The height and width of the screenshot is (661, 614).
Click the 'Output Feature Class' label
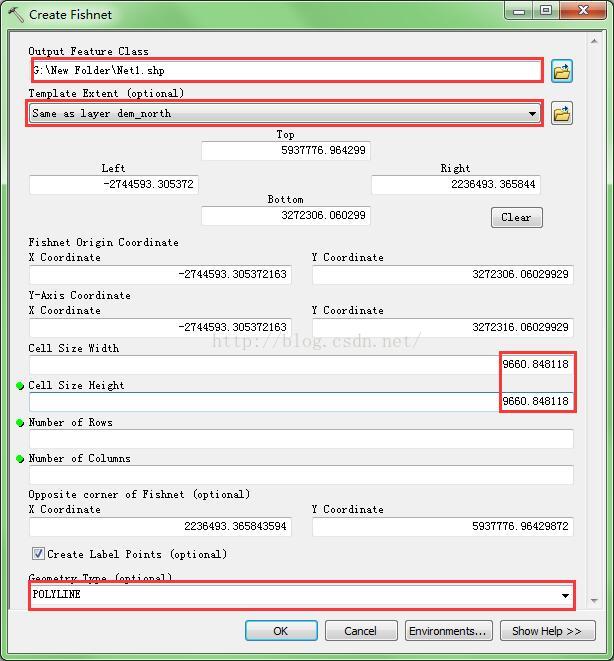click(x=88, y=51)
